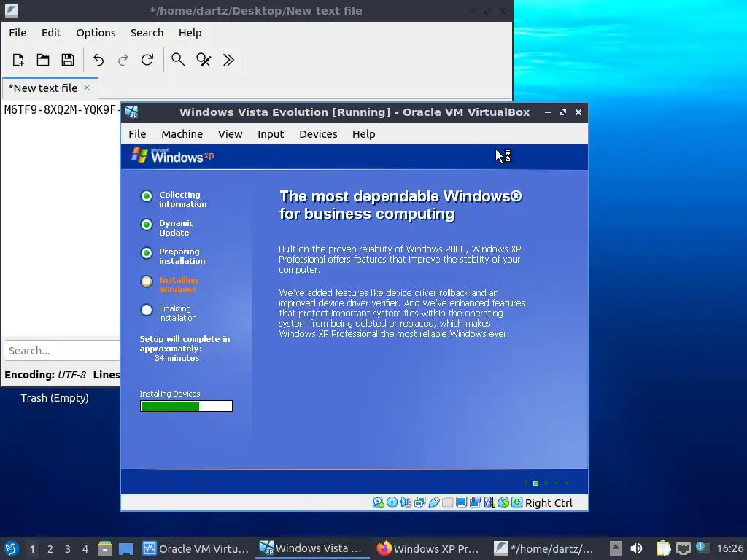This screenshot has height=560, width=747.
Task: Click the Trash (Empty) desktop label
Action: pyautogui.click(x=55, y=398)
